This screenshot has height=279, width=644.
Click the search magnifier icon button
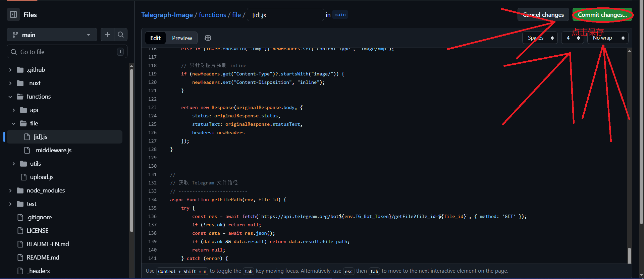click(x=121, y=35)
